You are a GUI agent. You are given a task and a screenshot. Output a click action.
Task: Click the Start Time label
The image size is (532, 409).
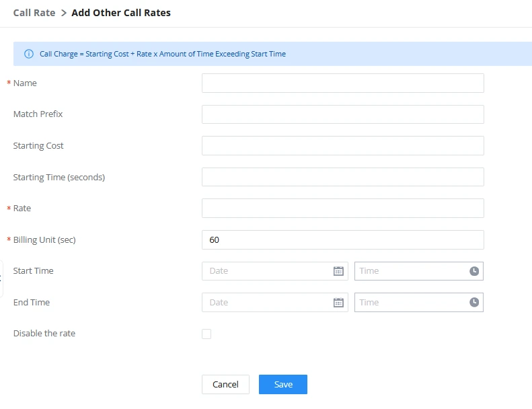(33, 271)
